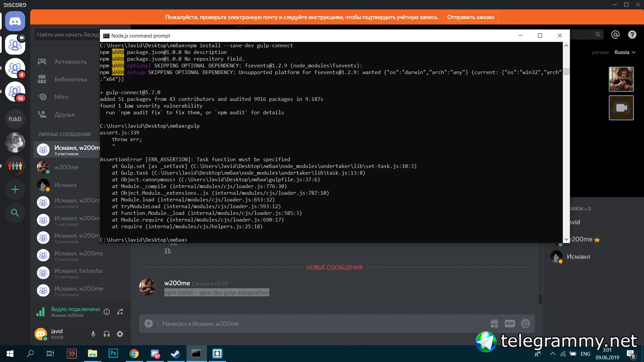Click w200me username on the chat message

(177, 283)
